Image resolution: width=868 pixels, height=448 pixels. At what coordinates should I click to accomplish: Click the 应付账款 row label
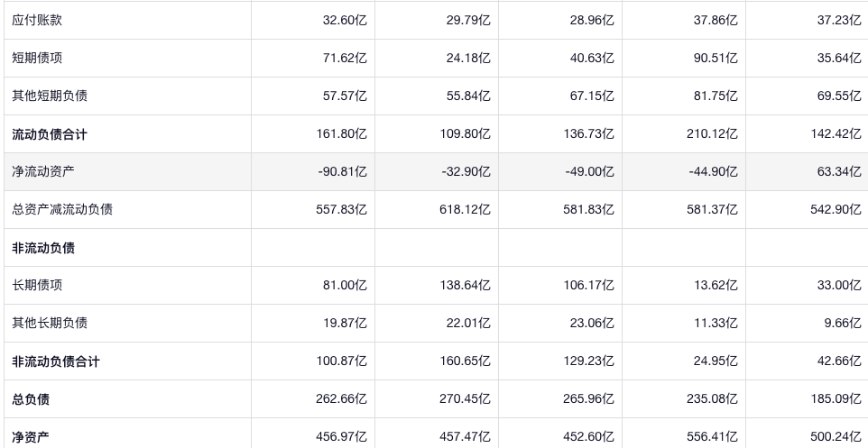[37, 20]
